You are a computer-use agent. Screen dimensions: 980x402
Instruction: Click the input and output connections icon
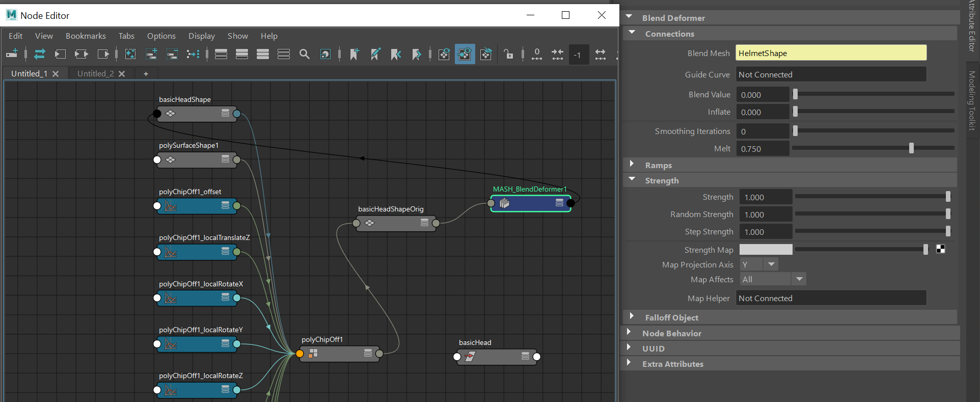pos(81,54)
